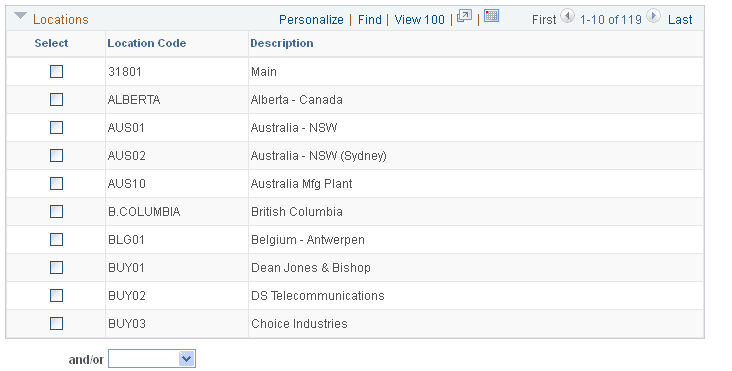The width and height of the screenshot is (732, 371).
Task: Select B.COLUMBIA row checkbox
Action: click(x=56, y=211)
